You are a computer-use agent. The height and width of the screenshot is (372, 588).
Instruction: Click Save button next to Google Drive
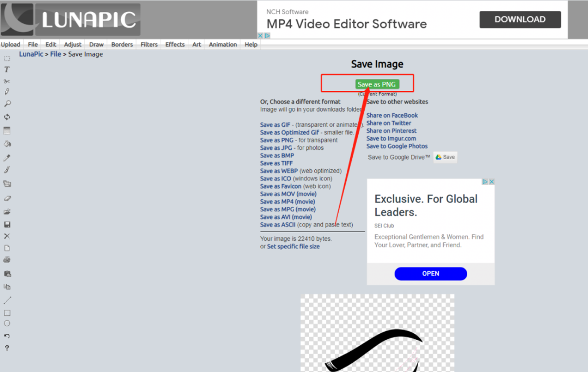[x=445, y=157]
